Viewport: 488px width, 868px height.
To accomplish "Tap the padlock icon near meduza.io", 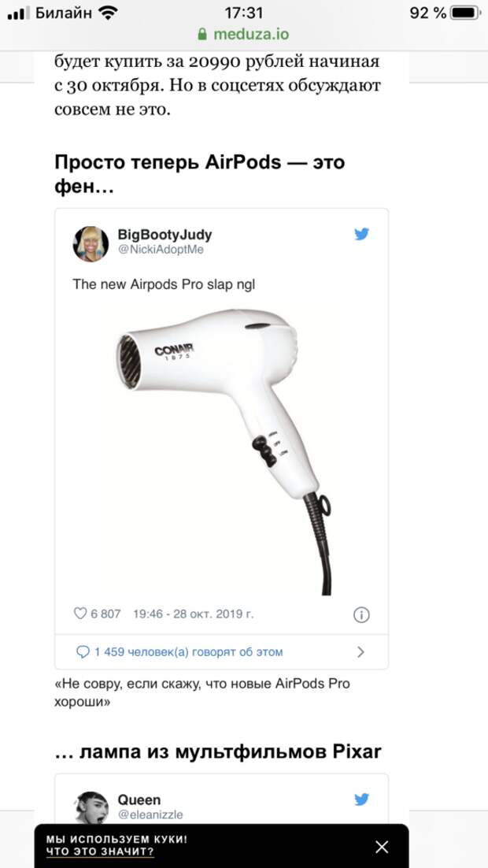I will point(202,34).
